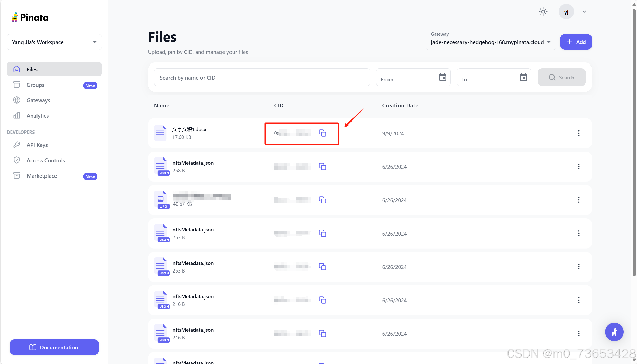637x364 pixels.
Task: Open the Marketplace section
Action: (42, 176)
